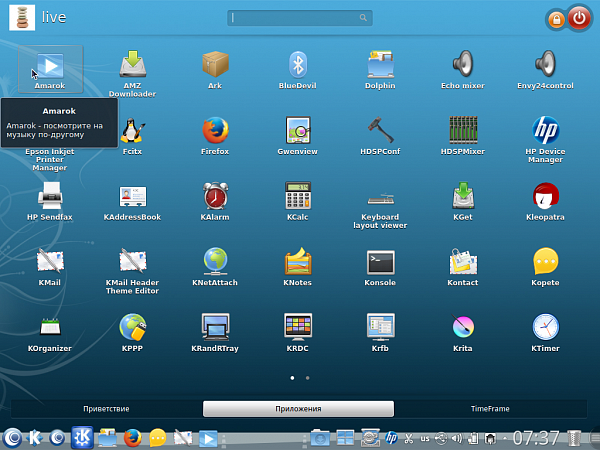
Task: Open the taskbar KMail envelope shortcut
Action: (x=183, y=438)
